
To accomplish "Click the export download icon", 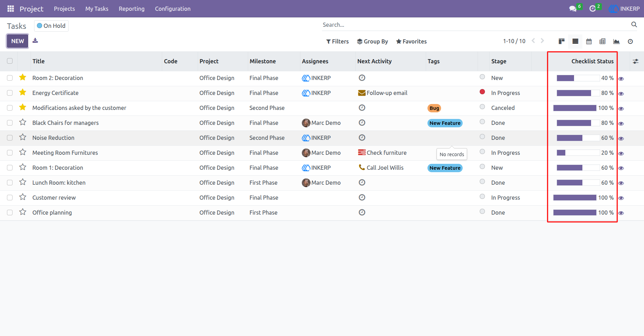I will pos(35,41).
